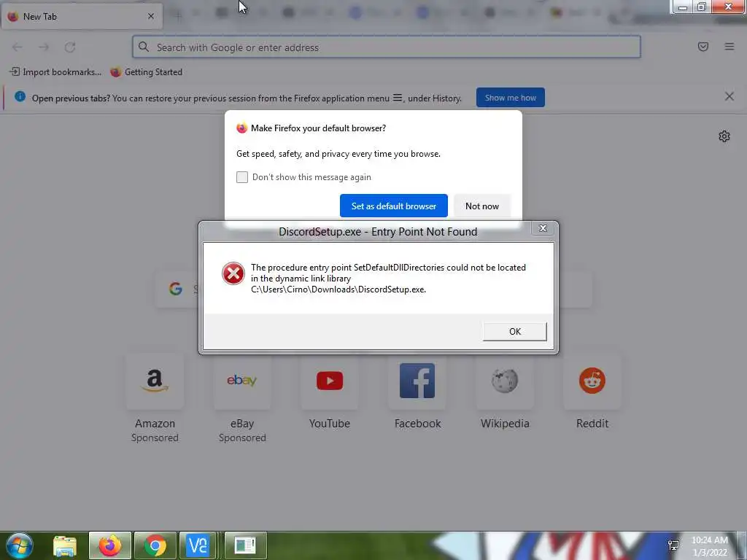
Task: Click OK in the DiscordSetup.exe error dialog
Action: 514,332
